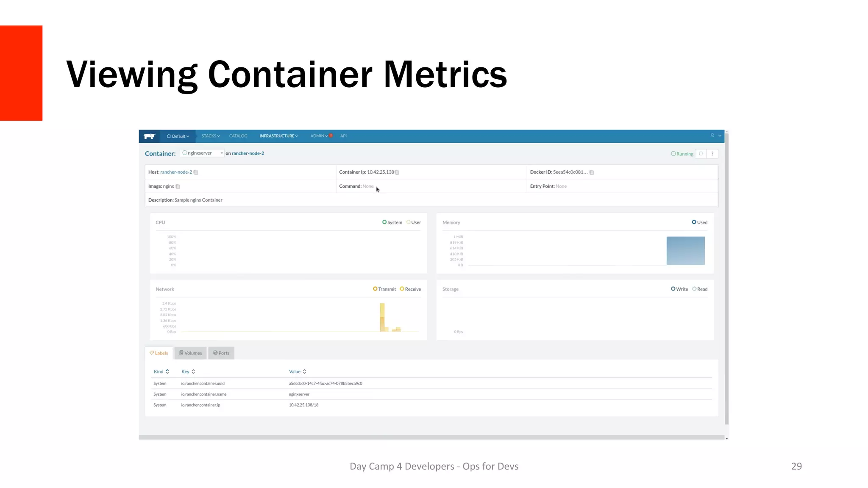
Task: Copy the nginx image name
Action: point(178,186)
